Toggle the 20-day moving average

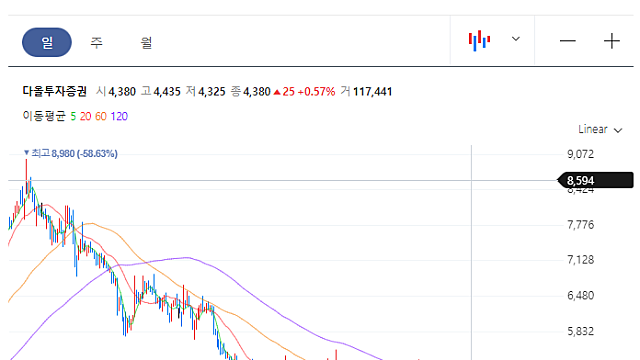tap(85, 116)
